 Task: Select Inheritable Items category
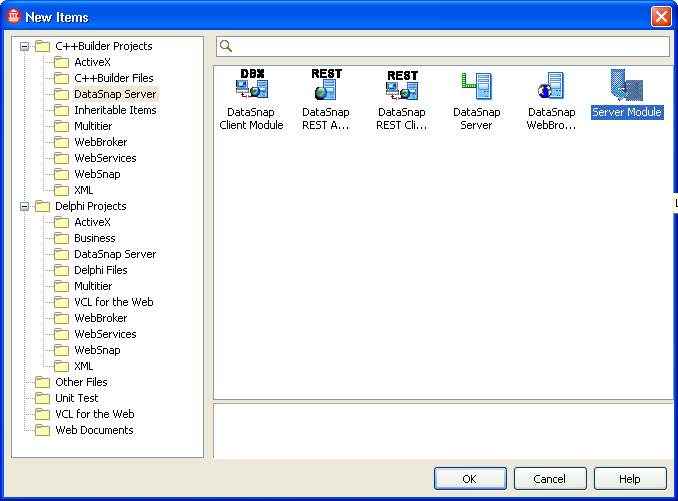coord(115,110)
